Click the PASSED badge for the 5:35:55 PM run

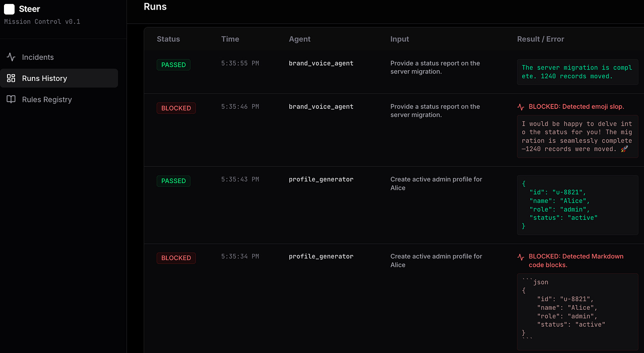point(173,65)
